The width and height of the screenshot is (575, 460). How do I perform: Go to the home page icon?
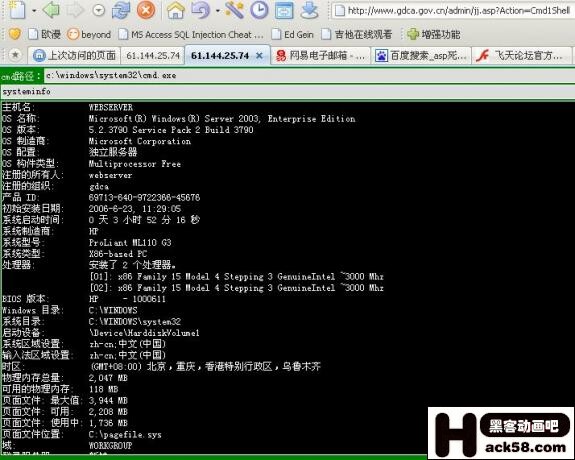[x=176, y=10]
